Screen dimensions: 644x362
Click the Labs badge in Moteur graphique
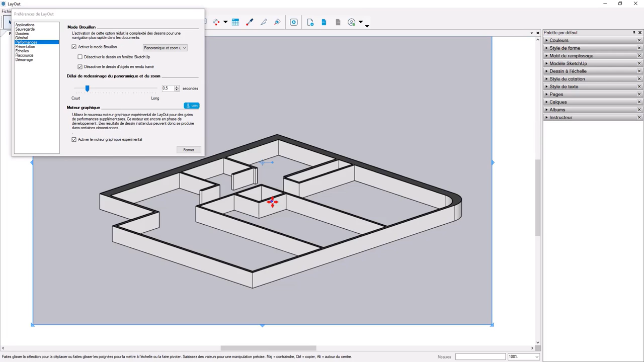pos(192,106)
